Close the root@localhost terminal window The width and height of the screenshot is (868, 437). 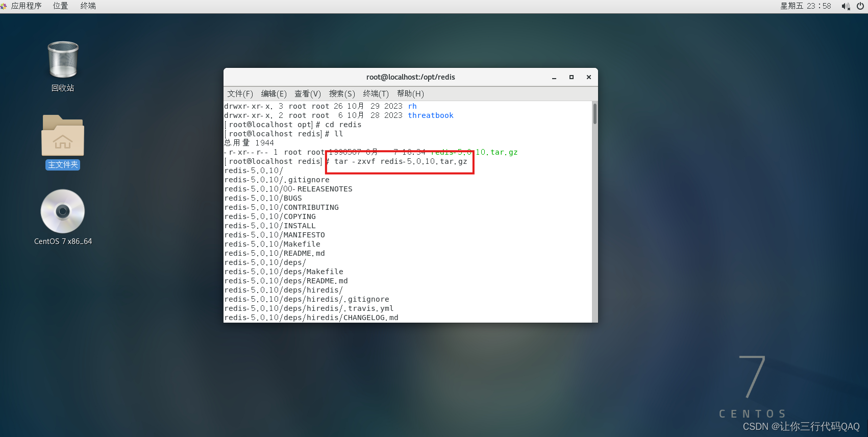(589, 78)
